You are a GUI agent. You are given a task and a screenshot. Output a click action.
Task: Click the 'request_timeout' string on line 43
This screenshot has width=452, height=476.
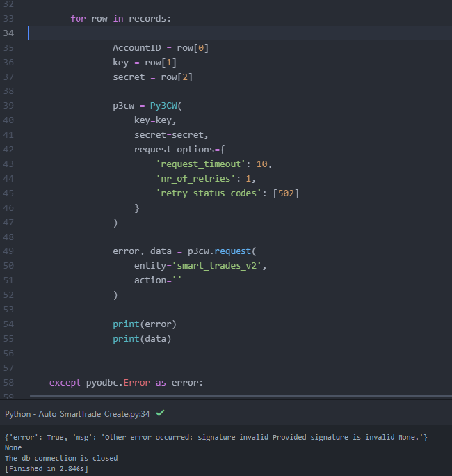point(200,164)
